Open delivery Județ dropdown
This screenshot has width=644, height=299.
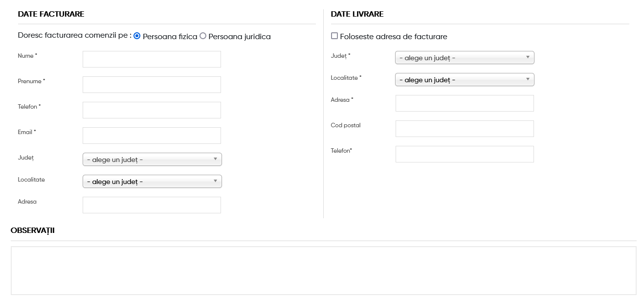point(465,58)
